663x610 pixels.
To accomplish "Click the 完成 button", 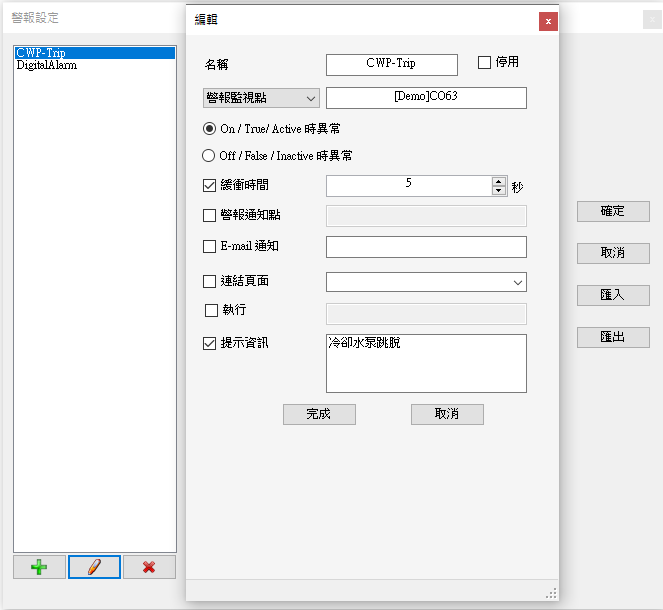I will pyautogui.click(x=319, y=414).
